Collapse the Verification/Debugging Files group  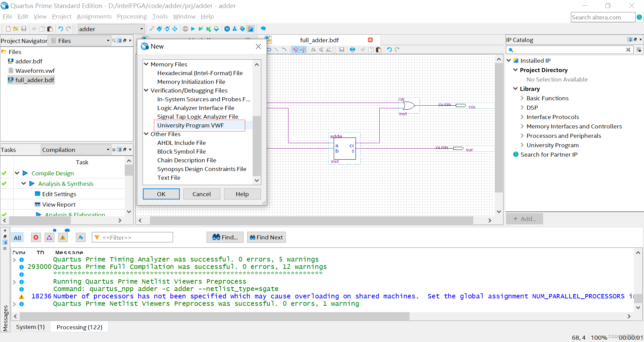(146, 90)
